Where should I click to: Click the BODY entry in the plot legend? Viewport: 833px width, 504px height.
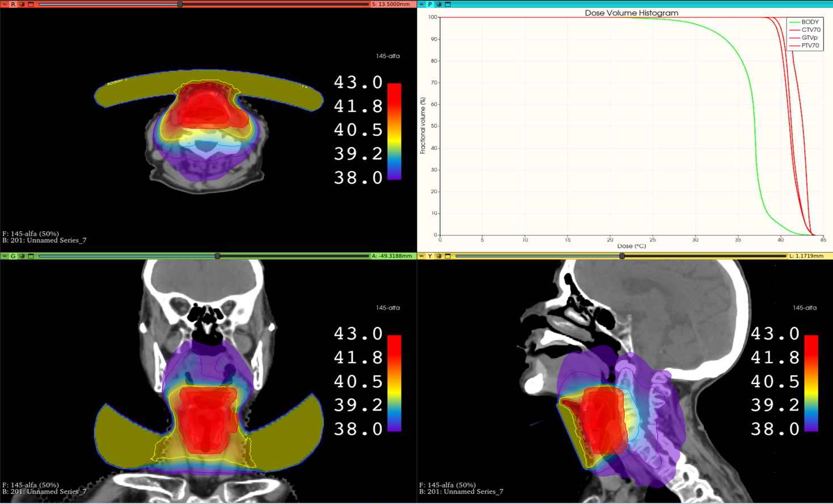pos(810,22)
